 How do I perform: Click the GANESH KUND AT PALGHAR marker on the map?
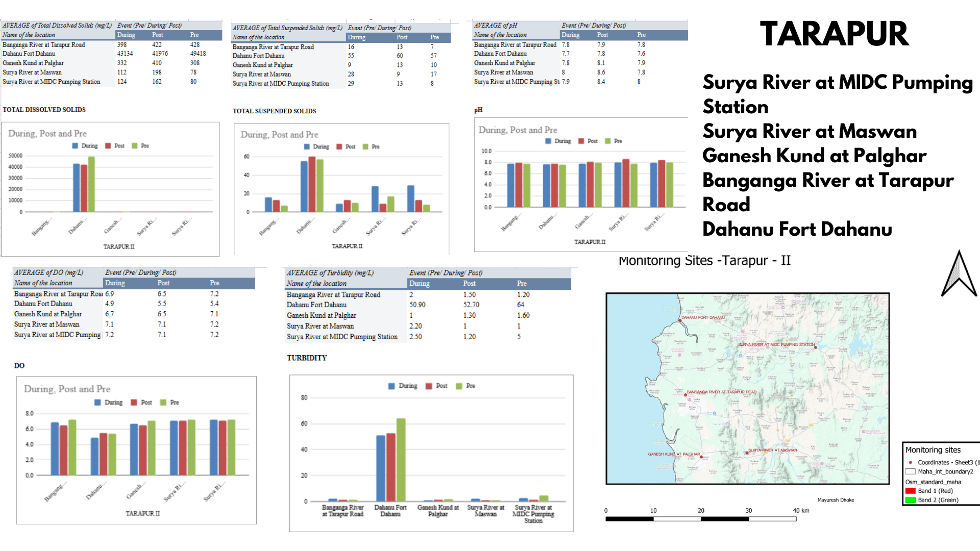[701, 457]
